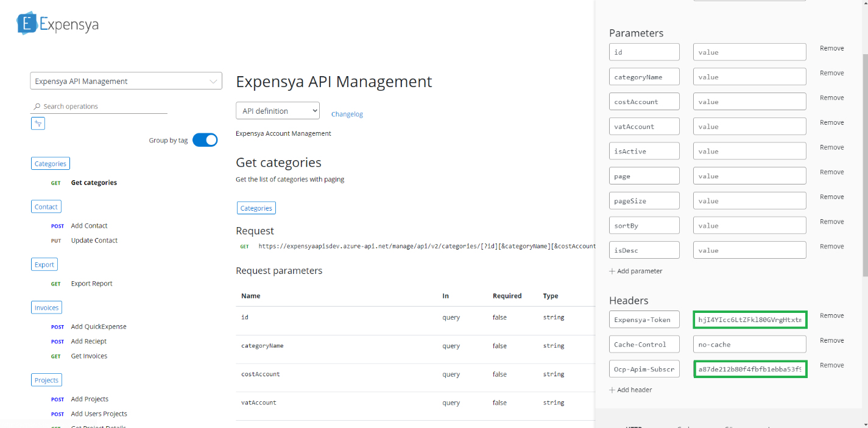
Task: Remove the pageSize parameter
Action: [831, 197]
